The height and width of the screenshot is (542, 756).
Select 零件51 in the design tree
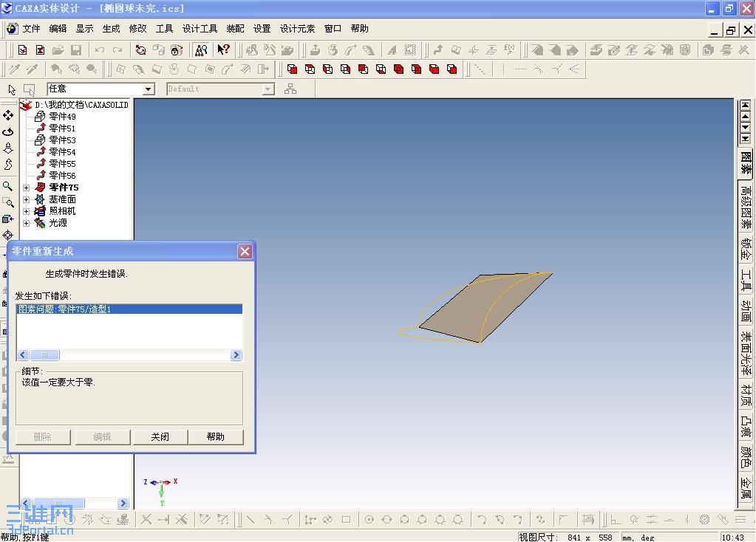click(x=62, y=128)
